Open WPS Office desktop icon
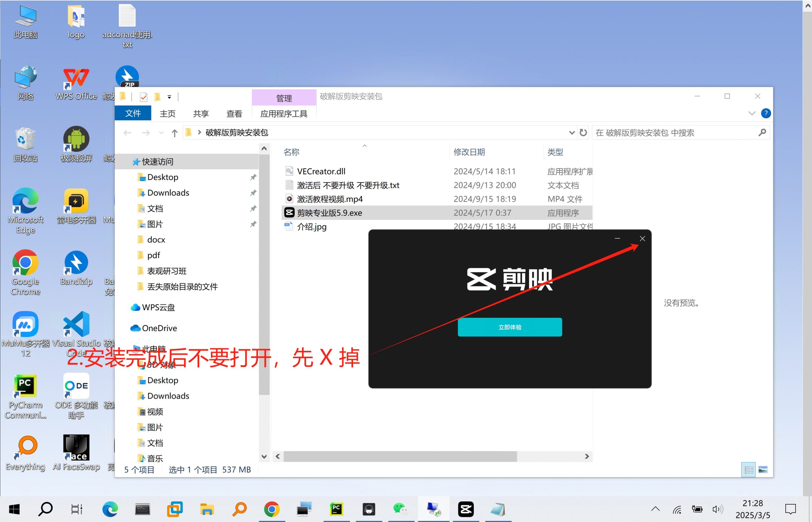The image size is (812, 522). [76, 84]
